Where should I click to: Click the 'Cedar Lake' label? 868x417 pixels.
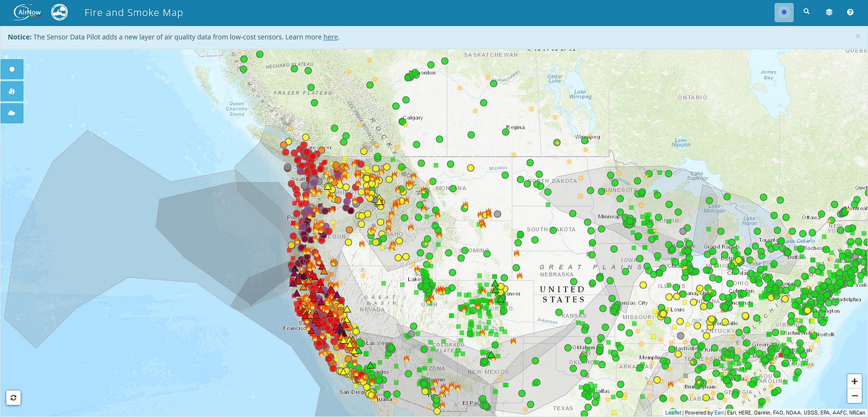click(x=555, y=79)
